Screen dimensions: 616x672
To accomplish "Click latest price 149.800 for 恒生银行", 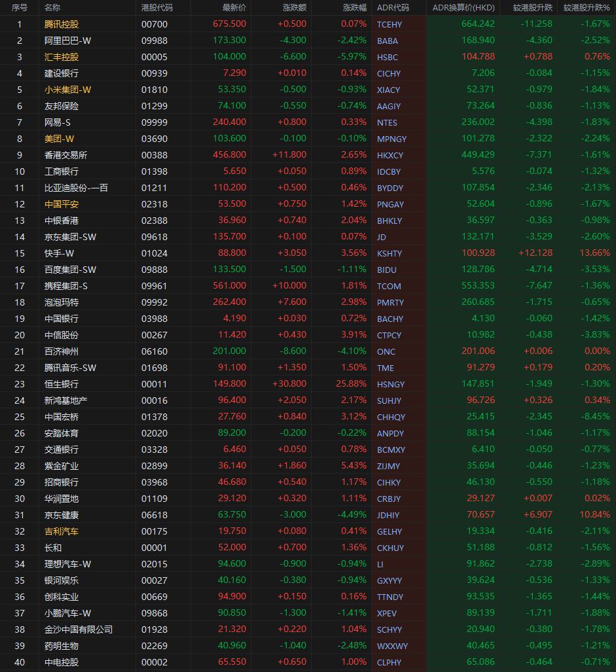I will coord(229,383).
